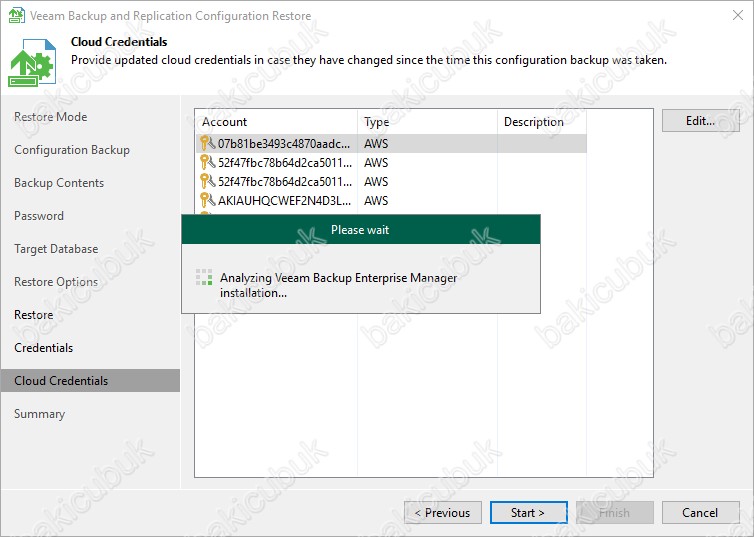
Task: Select the Restore step in sidebar
Action: pos(33,315)
